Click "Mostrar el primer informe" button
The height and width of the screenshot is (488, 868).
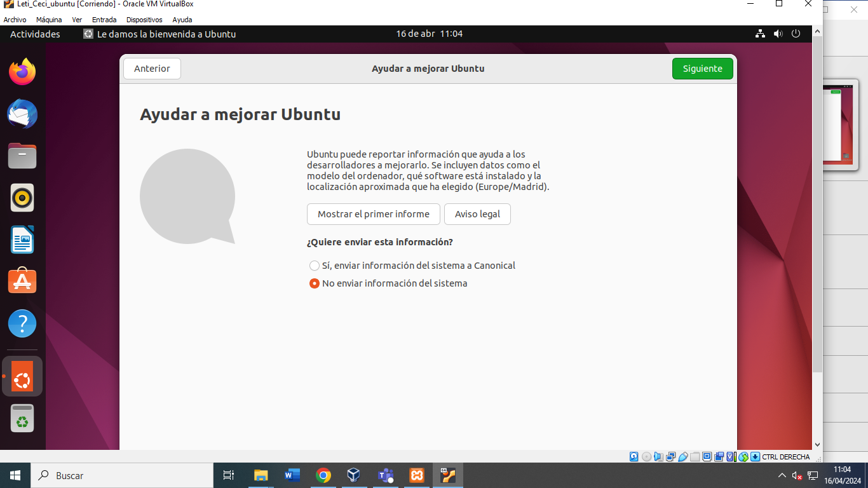(373, 214)
